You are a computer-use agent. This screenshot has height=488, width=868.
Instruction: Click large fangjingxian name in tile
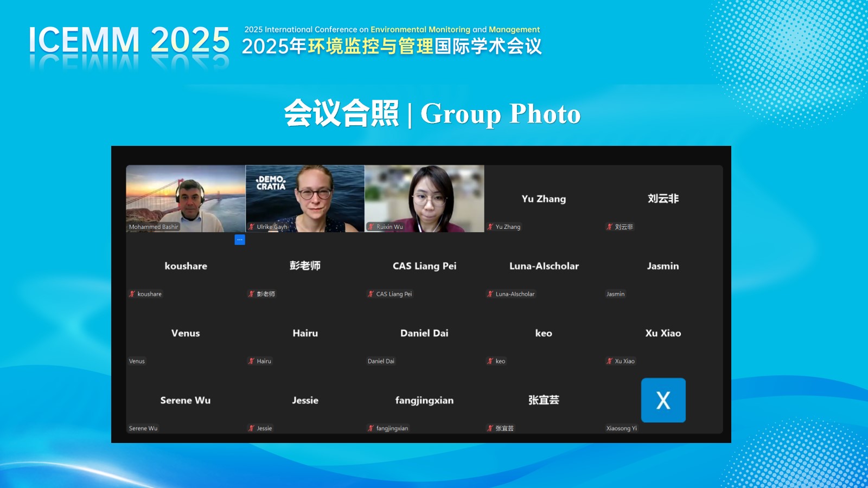pos(424,401)
